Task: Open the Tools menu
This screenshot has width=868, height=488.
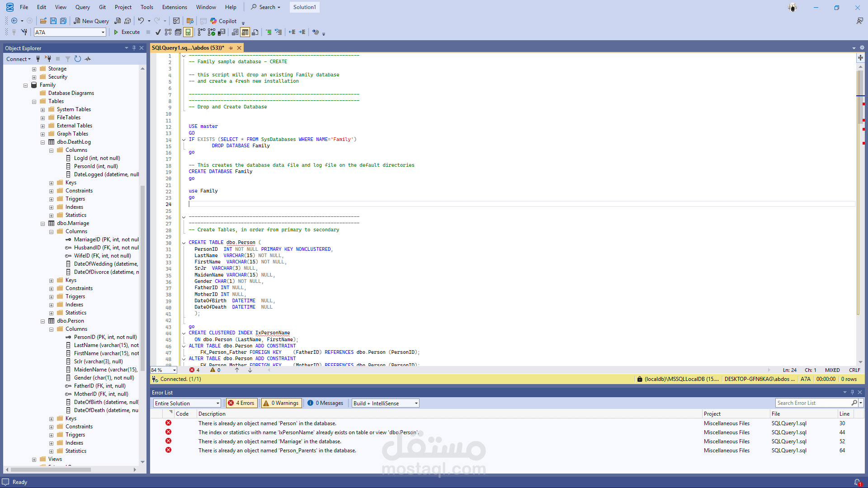Action: click(146, 7)
